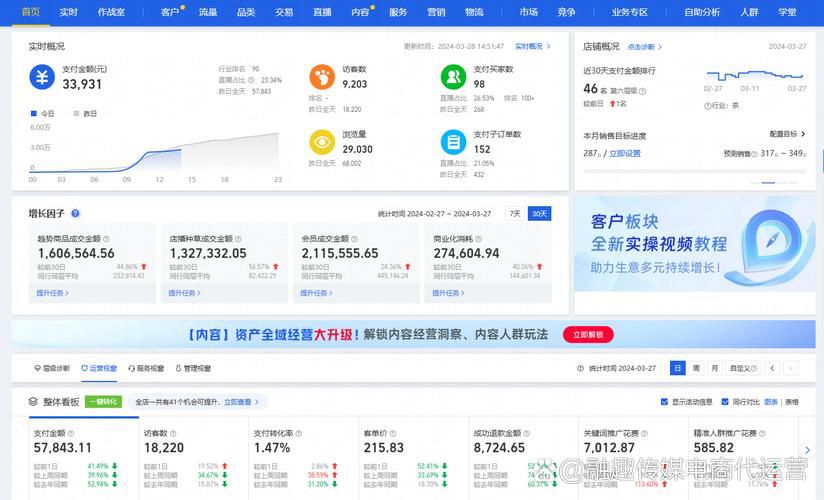Viewport: 824px width, 500px height.
Task: Click the layers icon beside 整体看板
Action: (x=33, y=402)
